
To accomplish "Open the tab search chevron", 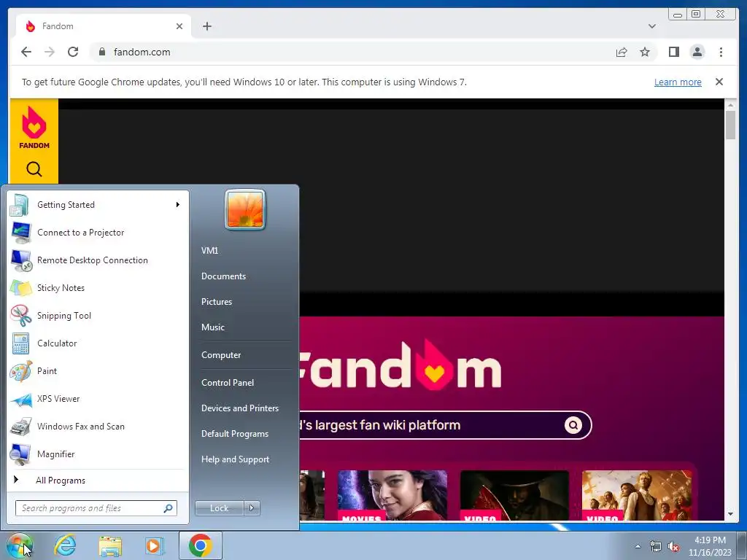I will click(652, 26).
